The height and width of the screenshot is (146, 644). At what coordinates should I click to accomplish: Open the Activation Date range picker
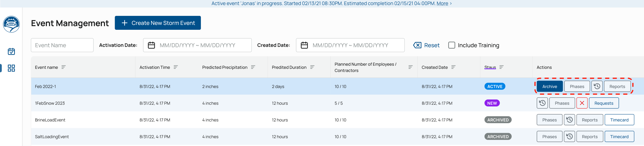tap(197, 45)
